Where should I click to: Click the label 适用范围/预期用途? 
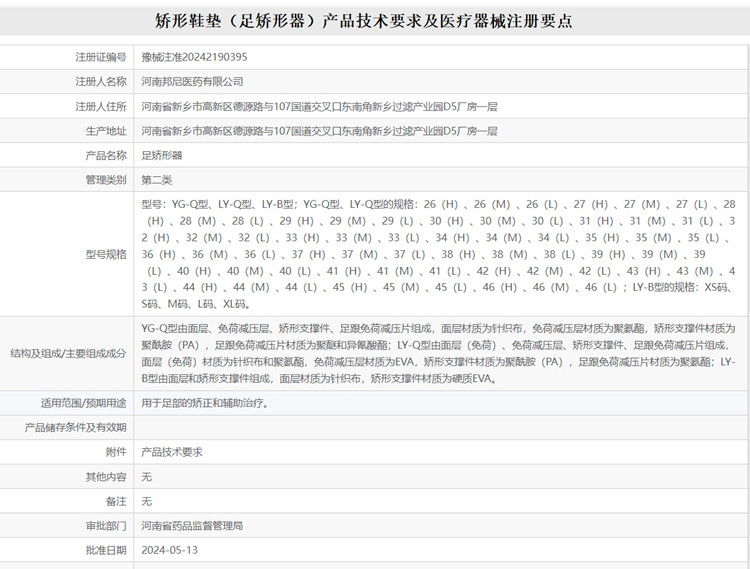click(x=83, y=403)
